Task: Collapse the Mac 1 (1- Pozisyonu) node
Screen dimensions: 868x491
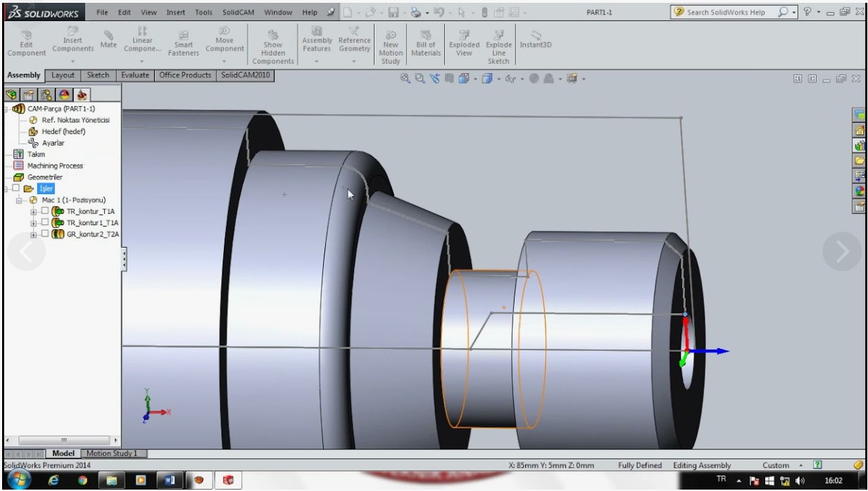Action: (19, 200)
